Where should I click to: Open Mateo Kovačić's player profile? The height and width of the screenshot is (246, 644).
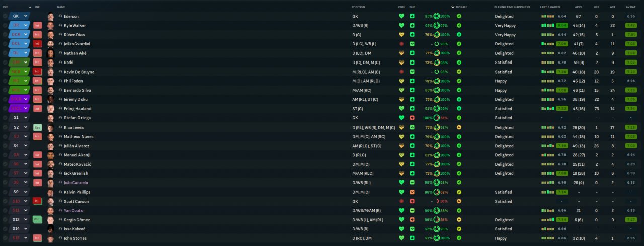tap(77, 164)
